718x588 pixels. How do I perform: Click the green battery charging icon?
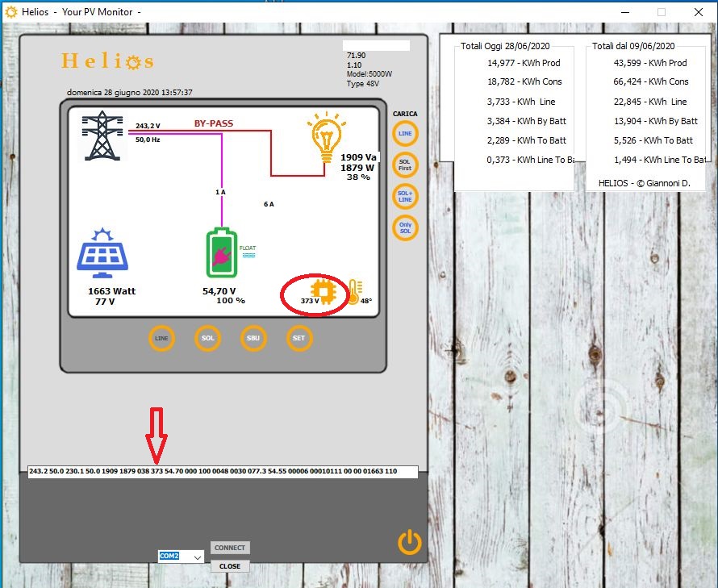tap(222, 253)
